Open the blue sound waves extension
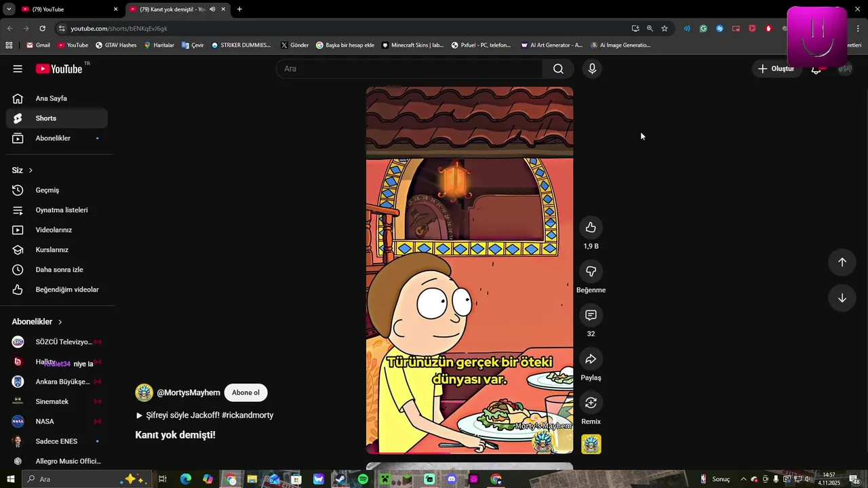 coord(687,28)
